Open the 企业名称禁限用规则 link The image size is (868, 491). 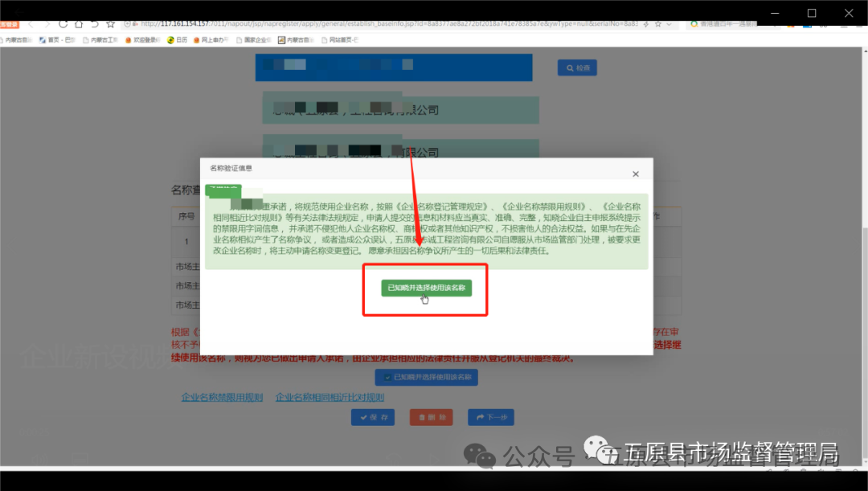[x=222, y=397]
